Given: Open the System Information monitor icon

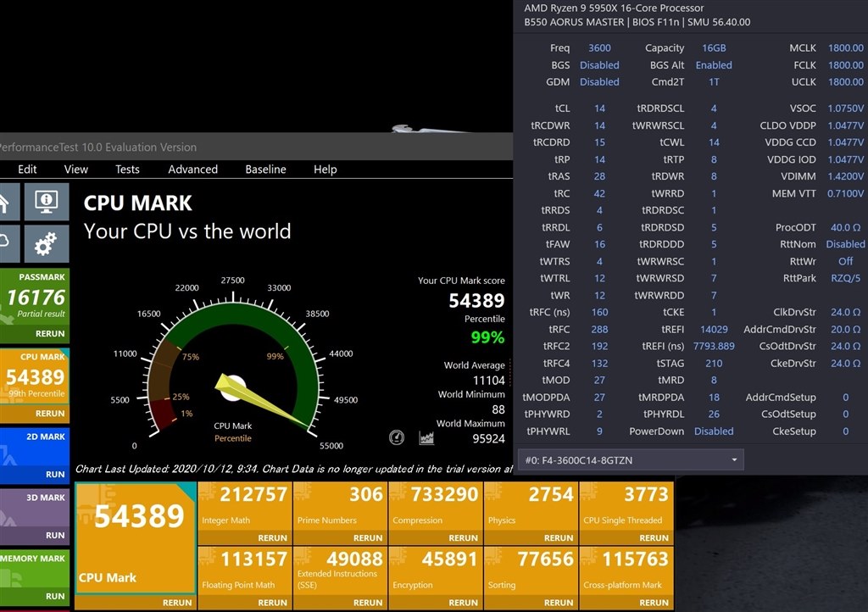Looking at the screenshot, I should coord(47,202).
